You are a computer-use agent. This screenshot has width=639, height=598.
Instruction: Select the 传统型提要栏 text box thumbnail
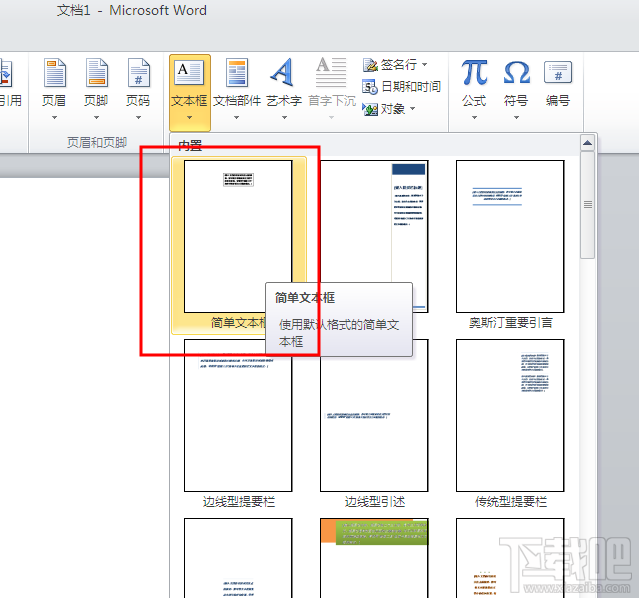pos(510,415)
